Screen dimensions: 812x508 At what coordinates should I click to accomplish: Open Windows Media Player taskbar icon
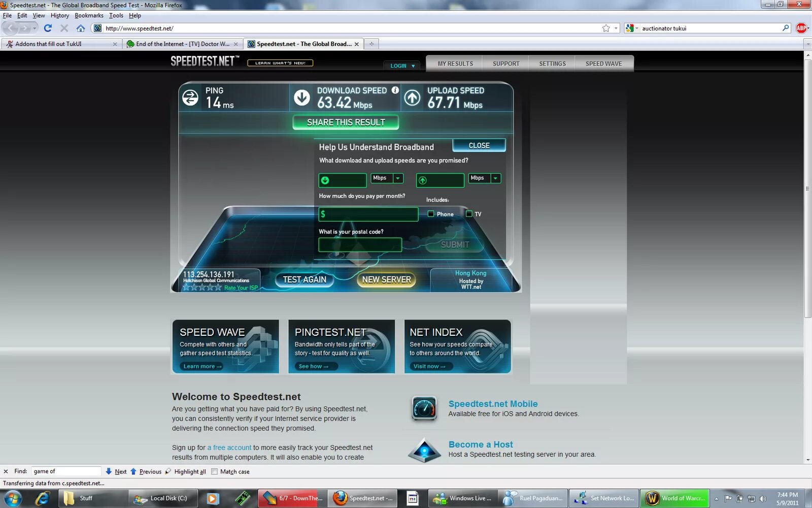point(213,498)
